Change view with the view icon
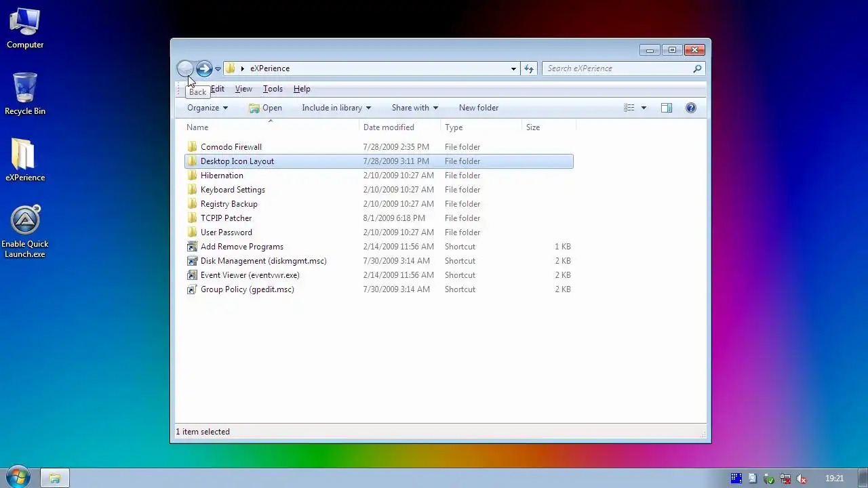Viewport: 868px width, 488px height. 629,108
